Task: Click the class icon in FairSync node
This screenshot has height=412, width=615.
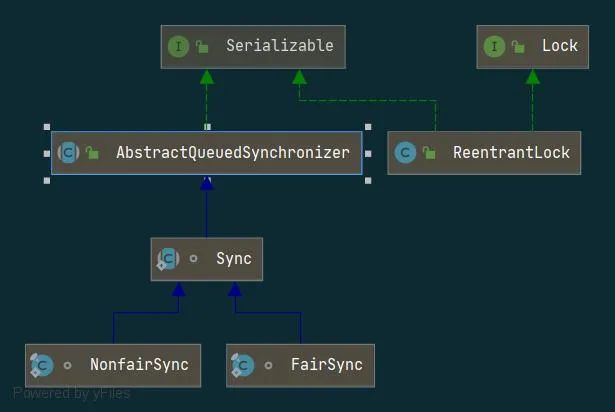Action: click(243, 365)
